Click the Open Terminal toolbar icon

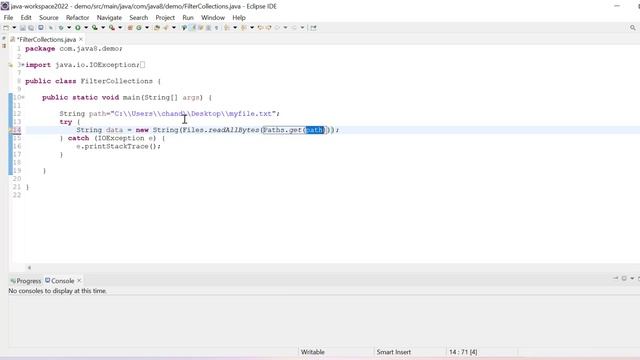(41, 28)
